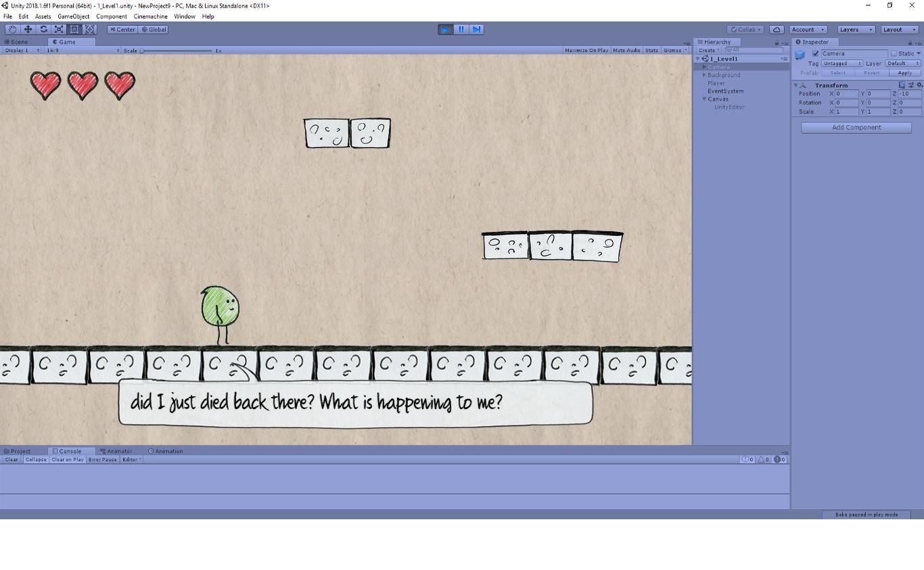Viewport: 924px width, 570px height.
Task: Open the Tag dropdown showing Untagged
Action: [x=842, y=64]
